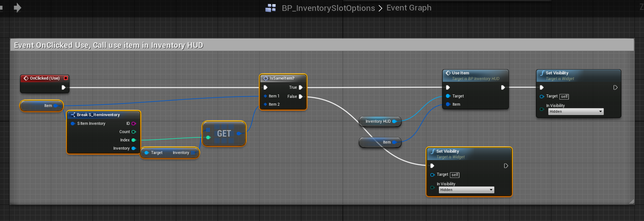Image resolution: width=644 pixels, height=221 pixels.
Task: Click the Use Item Target input pin
Action: (x=448, y=96)
